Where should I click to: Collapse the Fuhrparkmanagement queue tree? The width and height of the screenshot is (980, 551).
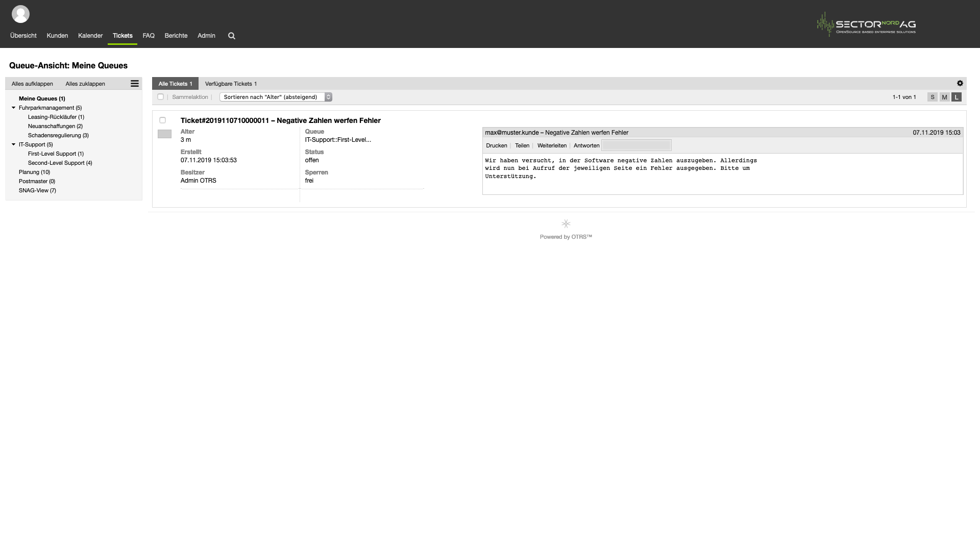pyautogui.click(x=14, y=108)
